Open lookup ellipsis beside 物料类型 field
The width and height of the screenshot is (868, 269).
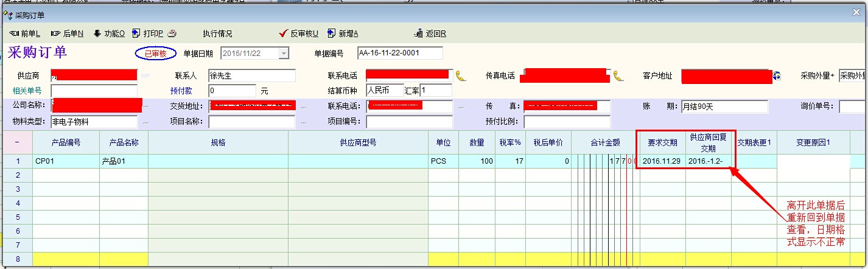146,122
